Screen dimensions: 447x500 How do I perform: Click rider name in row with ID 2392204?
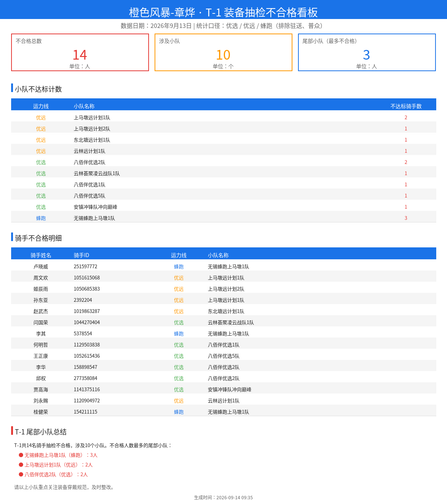tap(41, 300)
